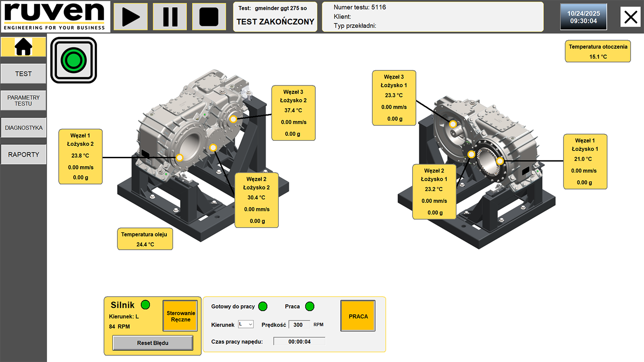Open the TEST menu section
Viewport: 644px width, 362px height.
pos(23,74)
